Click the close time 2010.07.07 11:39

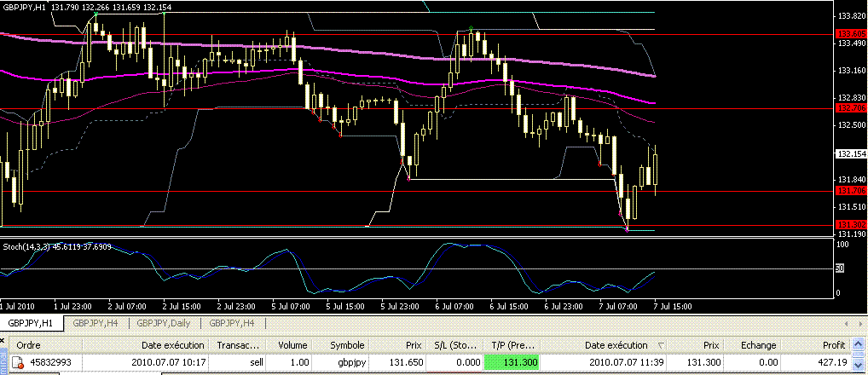pos(626,363)
